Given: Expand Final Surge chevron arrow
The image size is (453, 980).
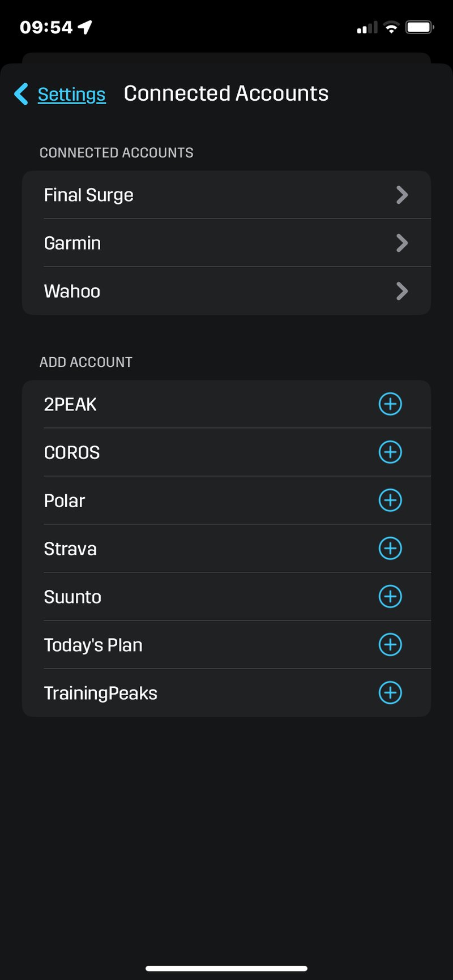Looking at the screenshot, I should click(401, 195).
